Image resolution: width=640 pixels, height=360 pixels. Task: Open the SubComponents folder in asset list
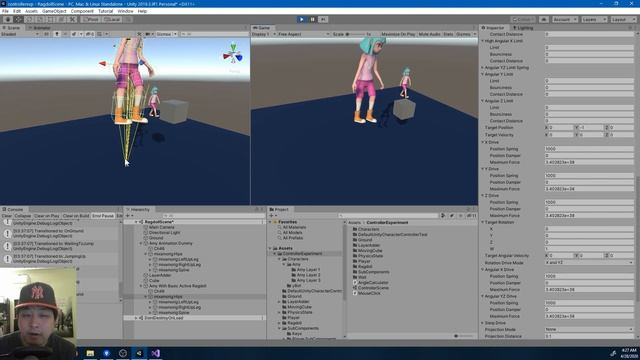click(x=373, y=272)
